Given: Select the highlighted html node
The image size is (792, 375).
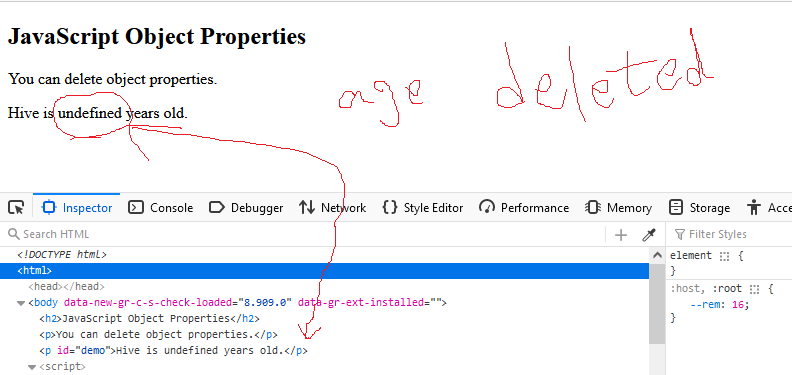Looking at the screenshot, I should click(x=324, y=271).
